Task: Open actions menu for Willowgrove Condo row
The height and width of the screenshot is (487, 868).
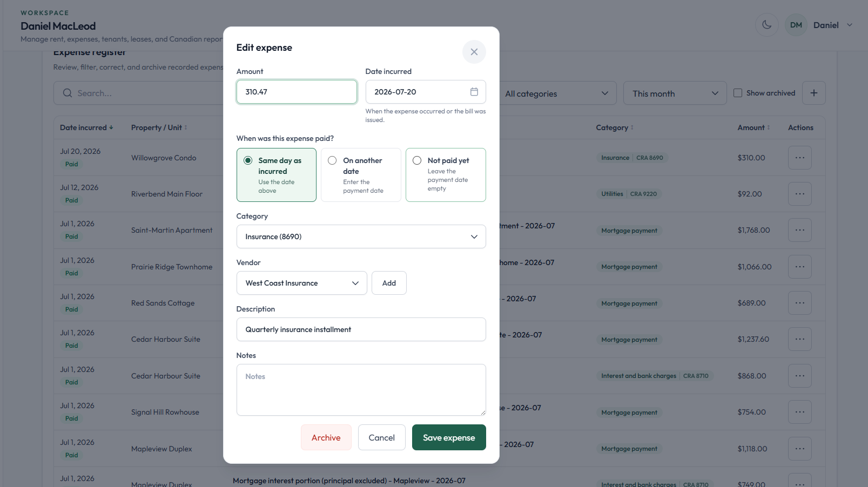Action: pos(799,158)
